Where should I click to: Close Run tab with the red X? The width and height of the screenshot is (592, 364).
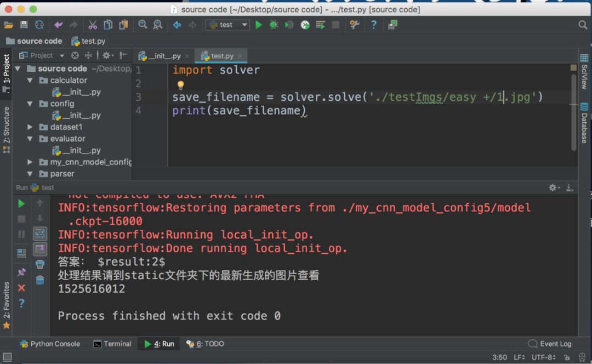point(21,288)
